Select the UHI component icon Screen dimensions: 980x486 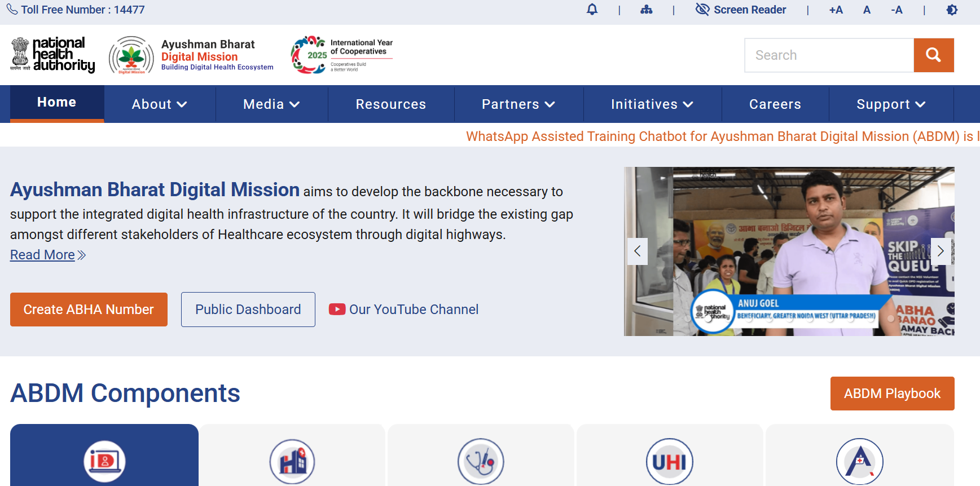click(x=670, y=461)
